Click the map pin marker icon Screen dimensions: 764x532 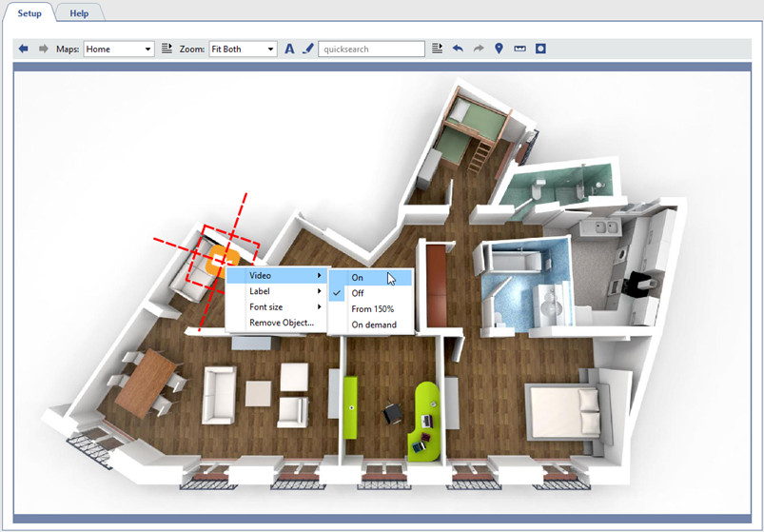pos(499,49)
